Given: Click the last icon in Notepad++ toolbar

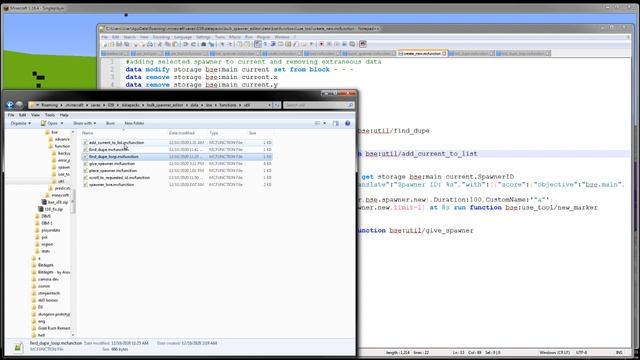Looking at the screenshot, I should (x=363, y=44).
